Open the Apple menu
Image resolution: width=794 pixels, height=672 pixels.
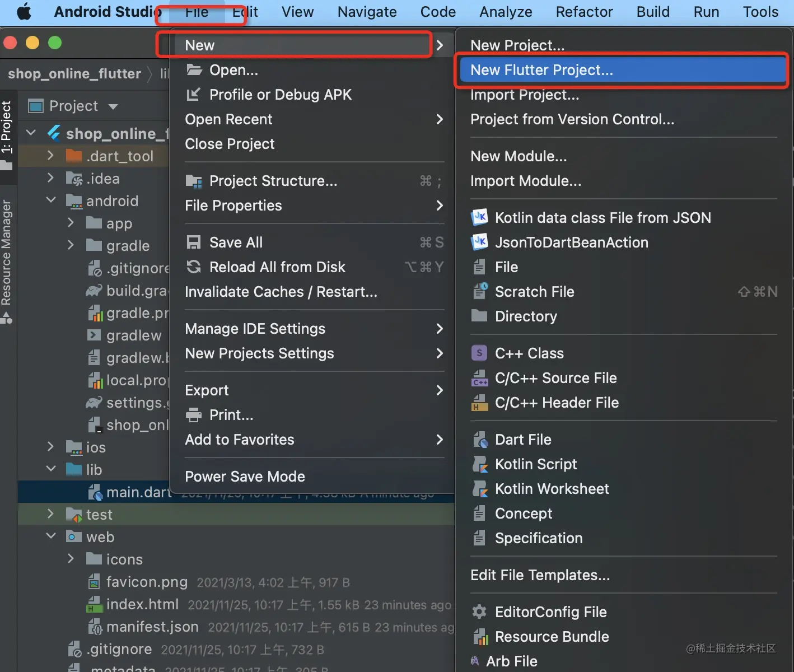click(x=24, y=12)
